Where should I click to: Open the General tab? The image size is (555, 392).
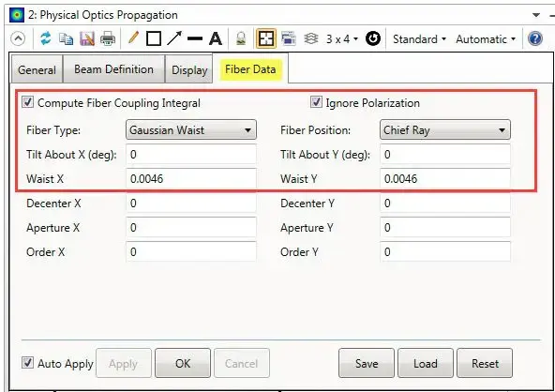[x=37, y=69]
